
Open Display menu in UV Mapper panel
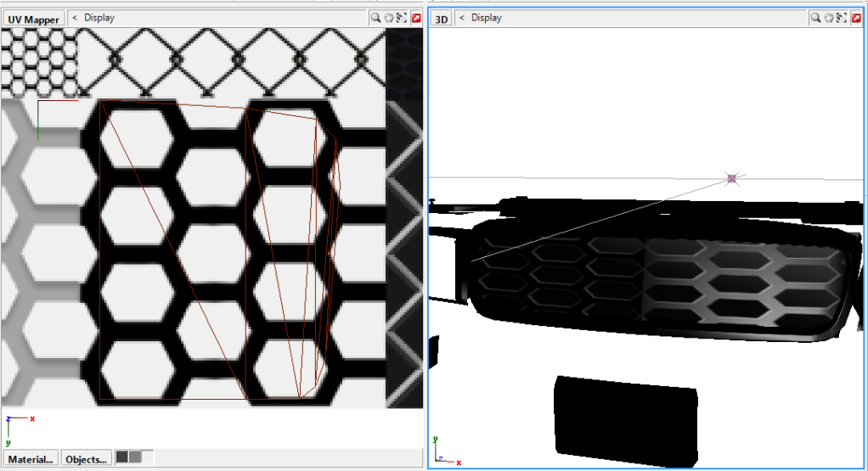tap(99, 18)
